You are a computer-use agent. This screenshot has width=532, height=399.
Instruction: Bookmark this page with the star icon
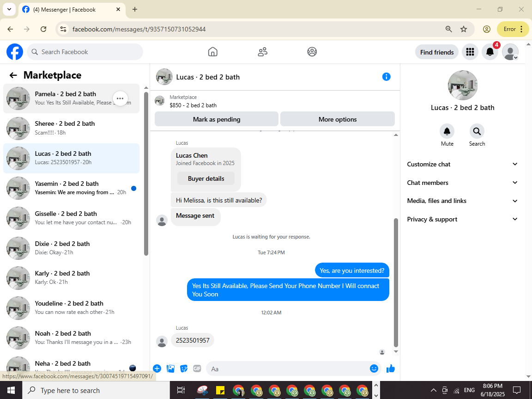click(x=464, y=29)
